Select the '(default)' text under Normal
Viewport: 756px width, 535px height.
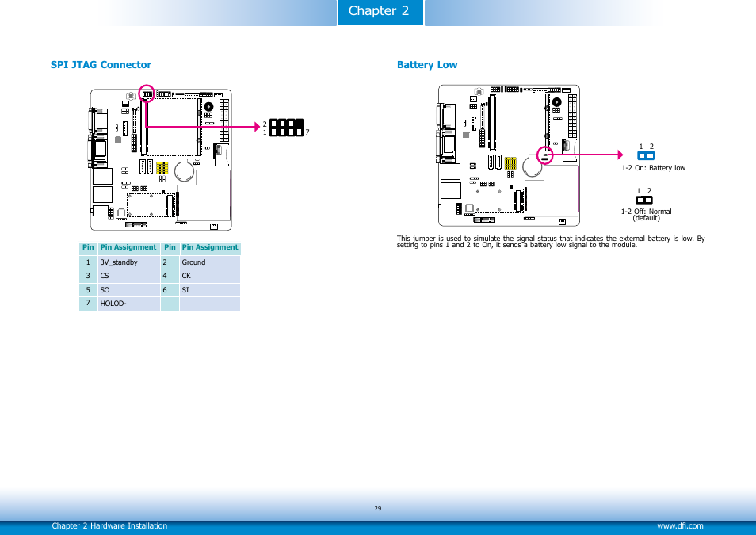(x=646, y=218)
